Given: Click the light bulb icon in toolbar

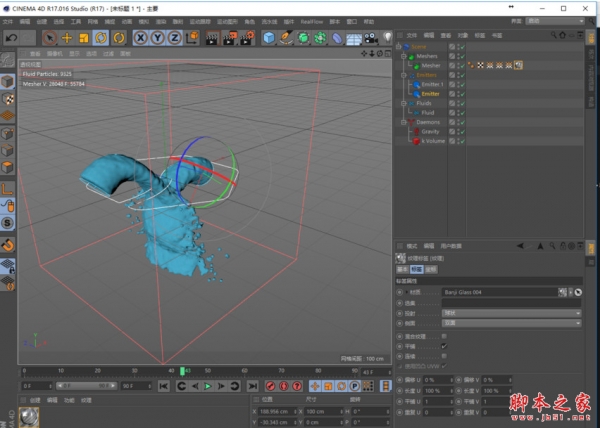Looking at the screenshot, I should (x=388, y=37).
